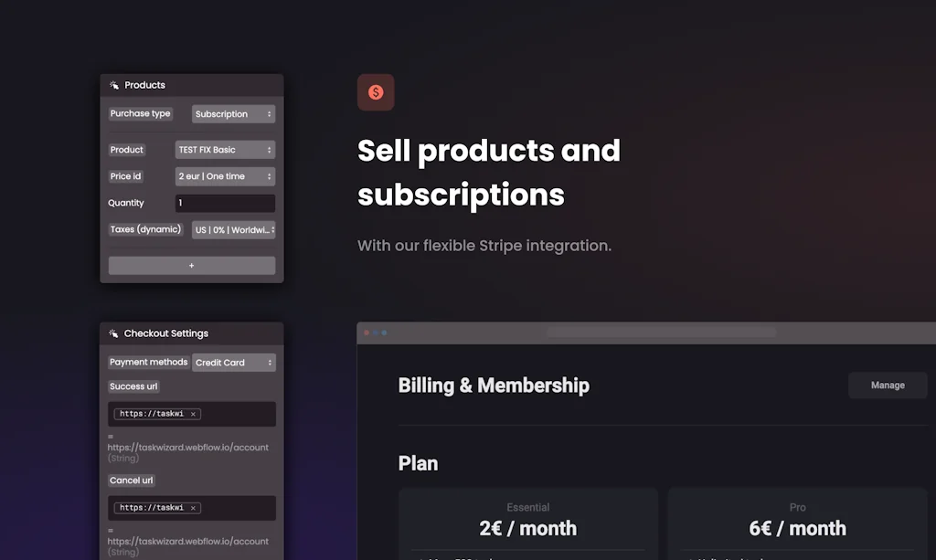
Task: Click the + button to add a product
Action: (x=191, y=265)
